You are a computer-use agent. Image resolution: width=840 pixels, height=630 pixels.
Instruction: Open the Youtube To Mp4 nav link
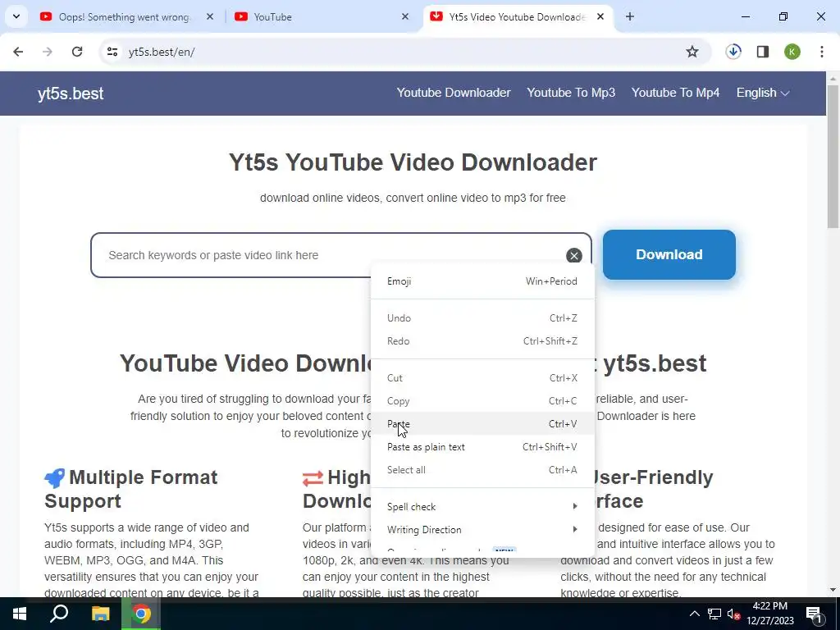676,93
